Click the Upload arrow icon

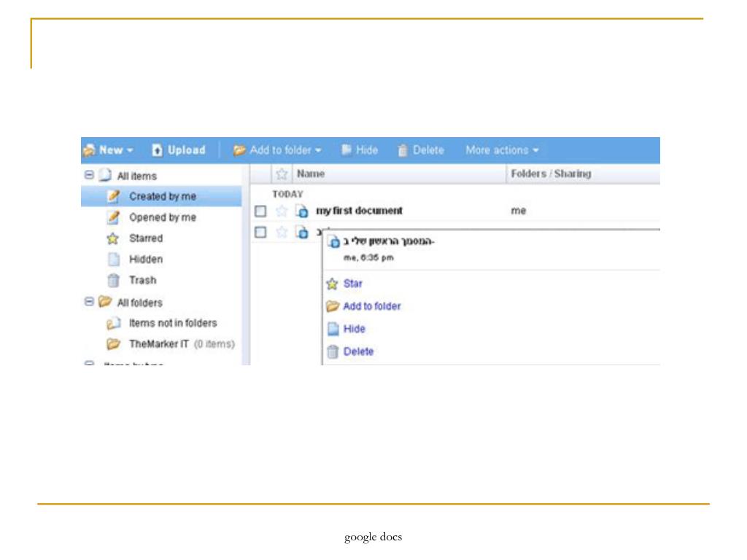pyautogui.click(x=158, y=150)
